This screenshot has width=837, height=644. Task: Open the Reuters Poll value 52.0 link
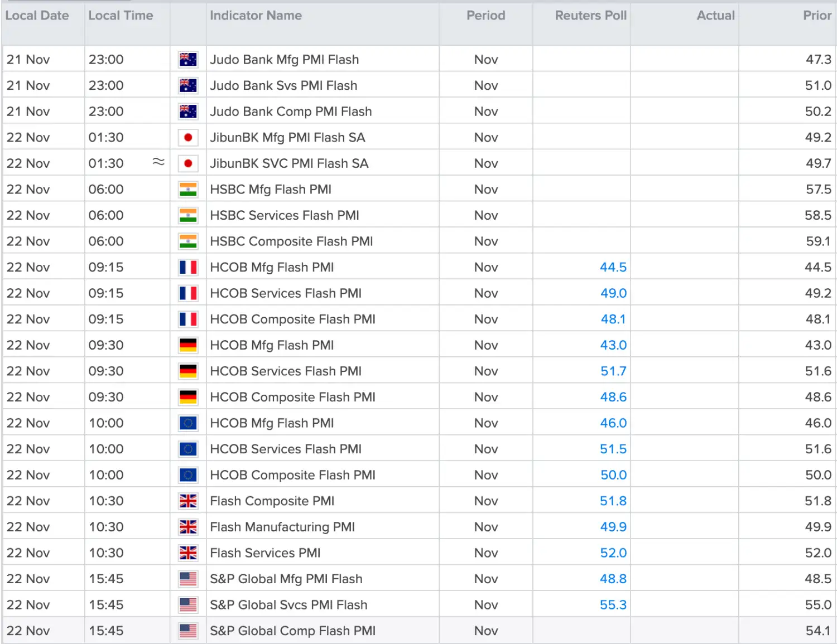click(x=613, y=553)
